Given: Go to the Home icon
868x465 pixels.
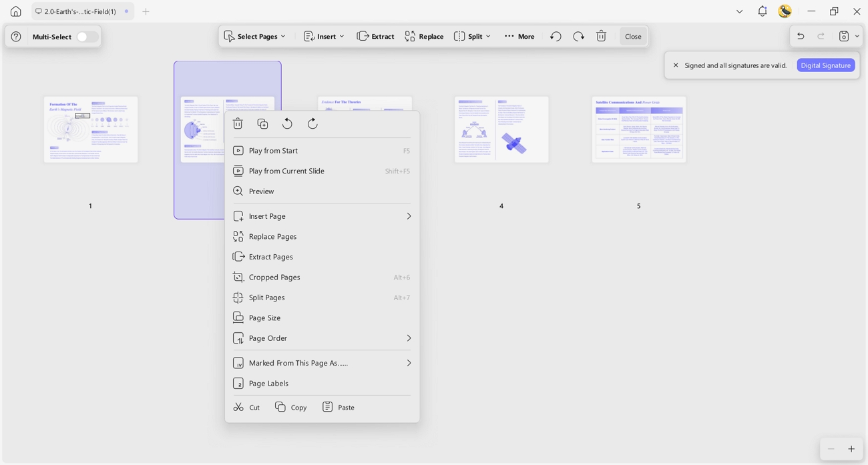Looking at the screenshot, I should pos(15,11).
